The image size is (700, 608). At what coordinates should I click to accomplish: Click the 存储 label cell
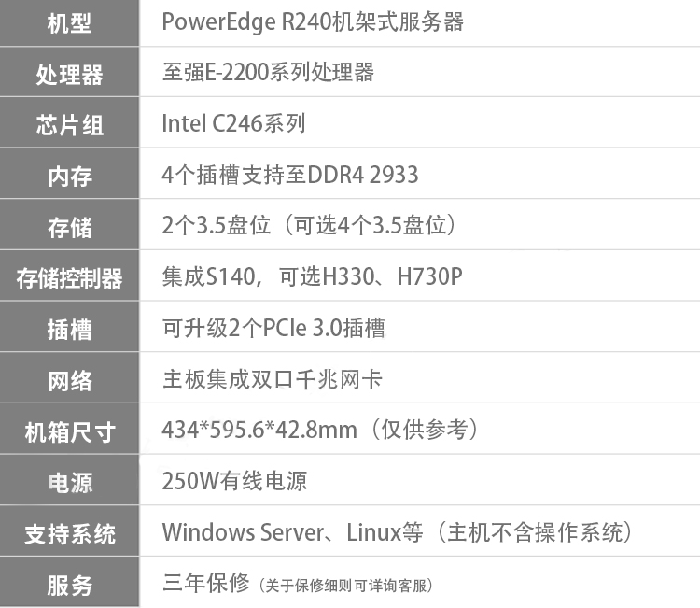click(69, 226)
